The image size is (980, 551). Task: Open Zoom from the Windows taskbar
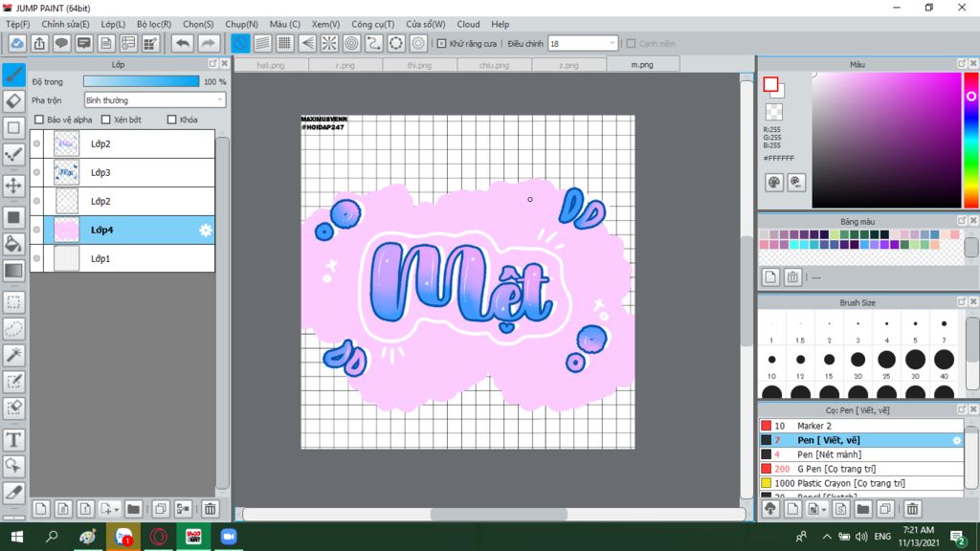pyautogui.click(x=229, y=537)
